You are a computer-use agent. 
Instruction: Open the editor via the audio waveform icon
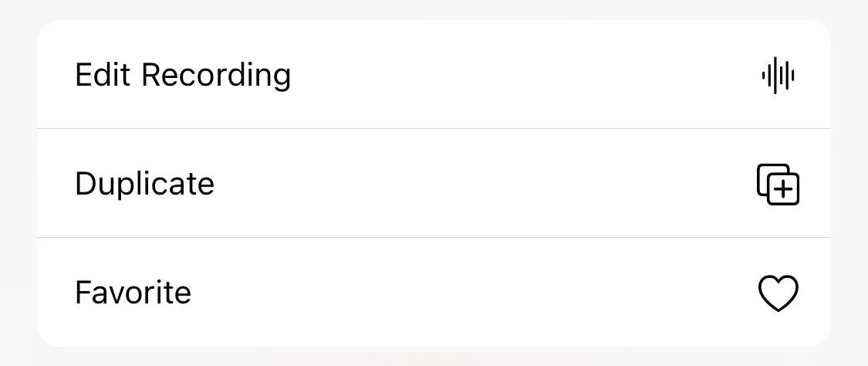(x=778, y=76)
